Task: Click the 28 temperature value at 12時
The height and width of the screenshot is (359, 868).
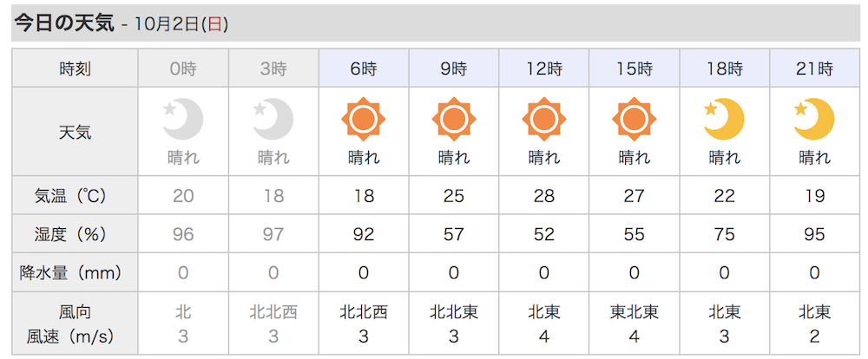Action: click(x=544, y=196)
